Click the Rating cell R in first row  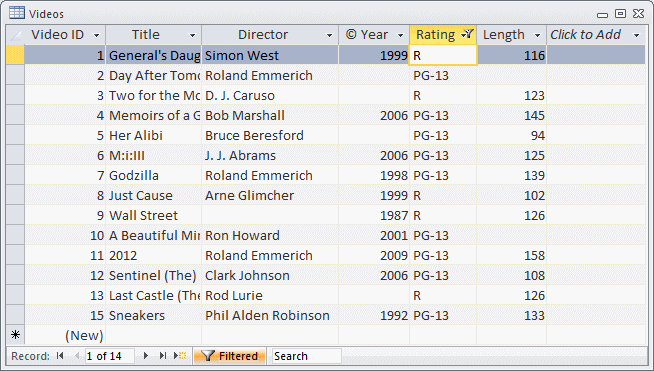coord(443,55)
